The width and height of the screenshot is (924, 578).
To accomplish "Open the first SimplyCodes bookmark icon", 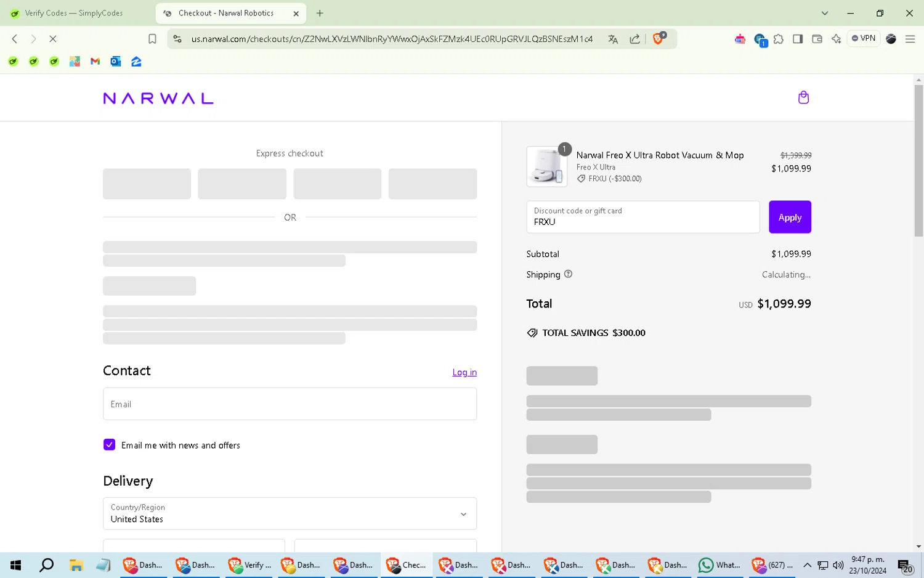I will 13,62.
